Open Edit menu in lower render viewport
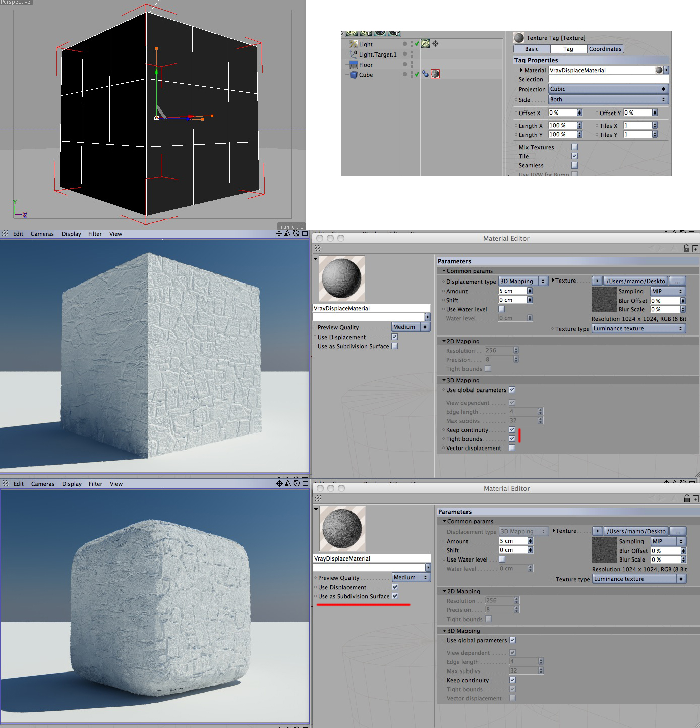Image resolution: width=700 pixels, height=728 pixels. tap(19, 484)
